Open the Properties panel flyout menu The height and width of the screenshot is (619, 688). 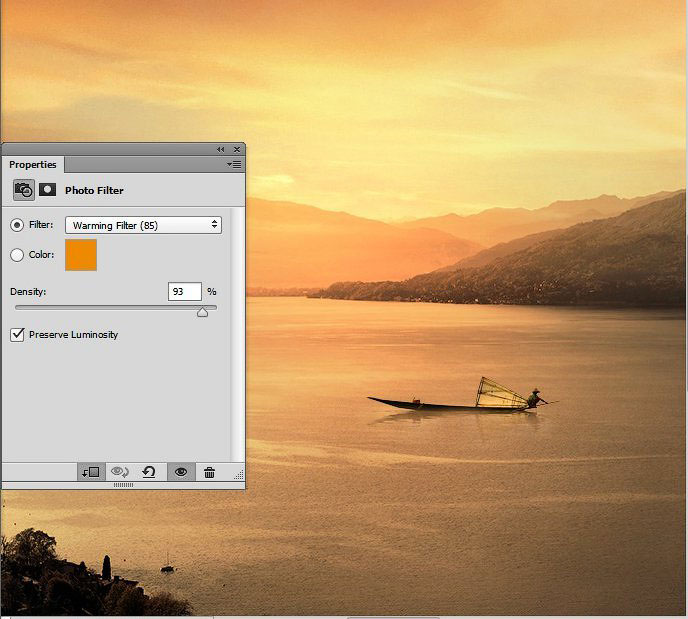tap(234, 165)
